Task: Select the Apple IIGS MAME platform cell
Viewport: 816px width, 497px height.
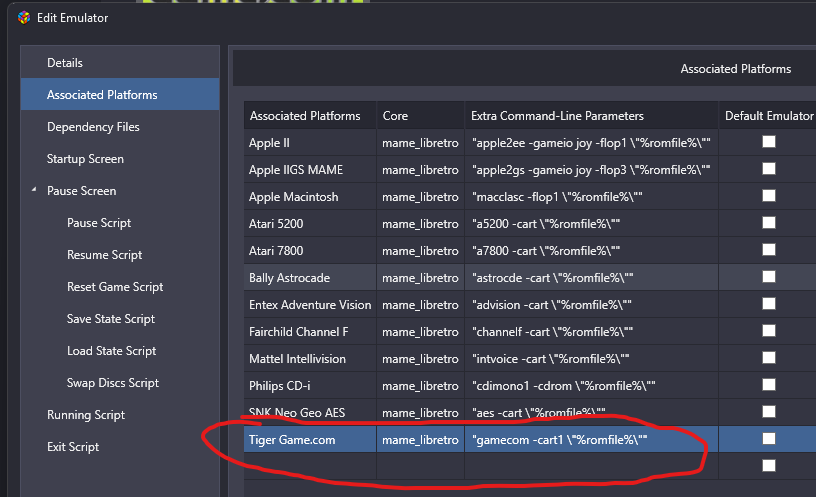Action: (x=310, y=170)
